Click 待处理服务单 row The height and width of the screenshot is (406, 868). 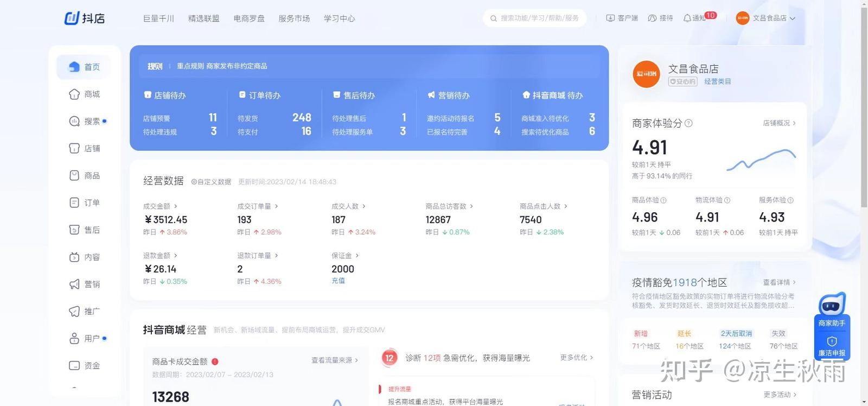click(369, 131)
